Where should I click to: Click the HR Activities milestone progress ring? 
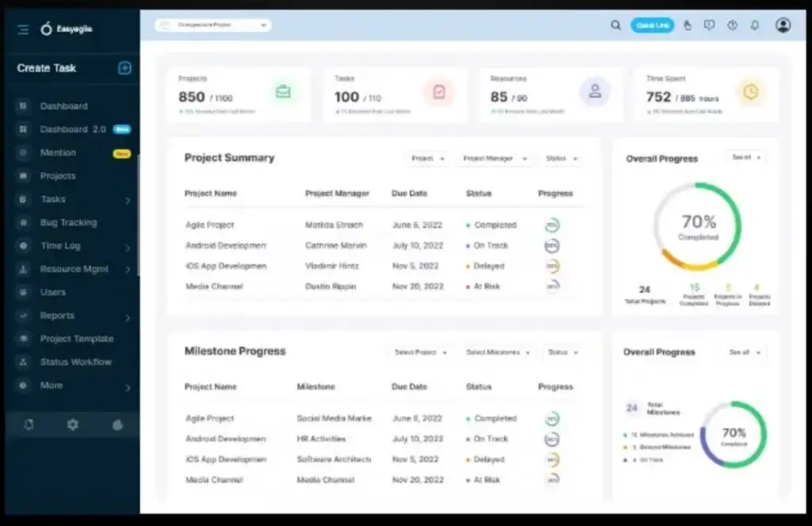pyautogui.click(x=552, y=439)
